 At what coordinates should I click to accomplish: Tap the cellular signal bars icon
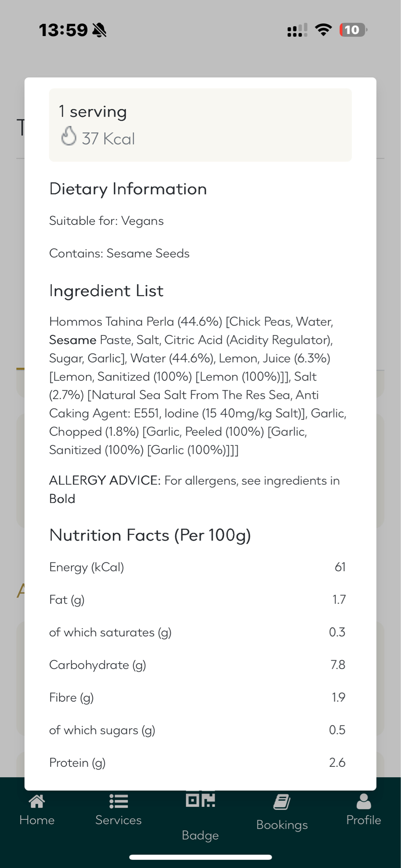297,30
